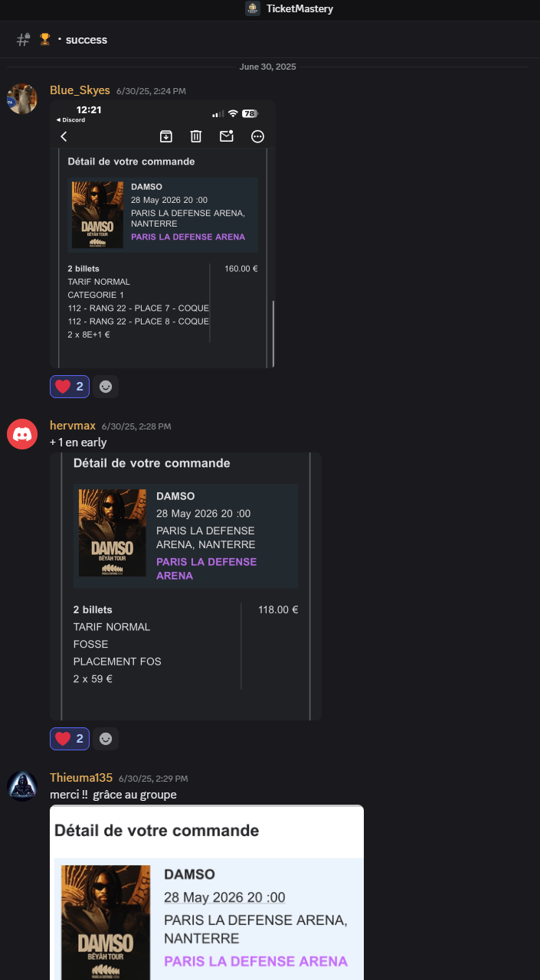Click the Thieuma135 username
The width and height of the screenshot is (540, 980).
[81, 778]
